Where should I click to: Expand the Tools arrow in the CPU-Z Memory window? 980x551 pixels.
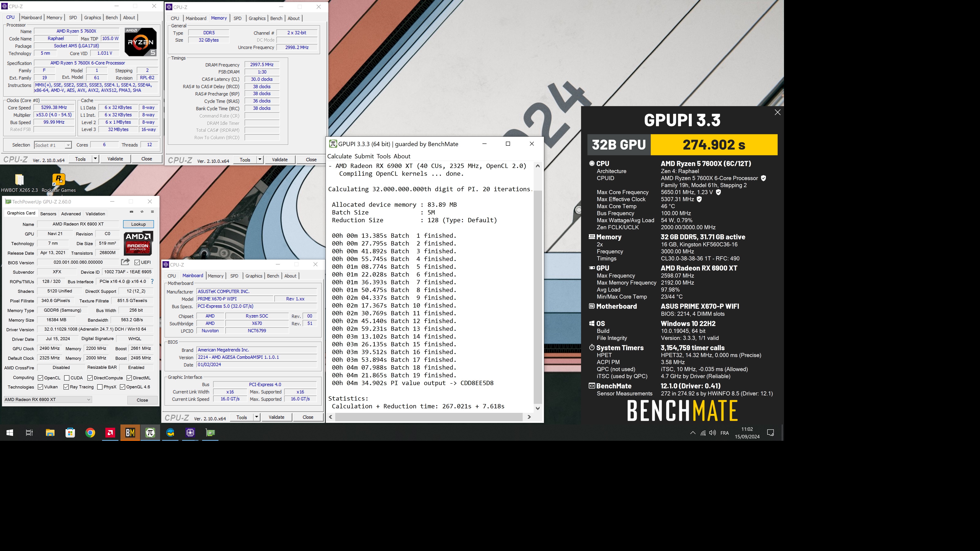[x=260, y=159]
